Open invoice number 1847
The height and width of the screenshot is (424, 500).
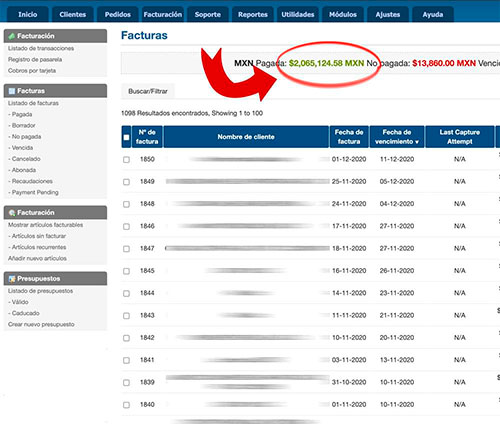click(x=147, y=248)
